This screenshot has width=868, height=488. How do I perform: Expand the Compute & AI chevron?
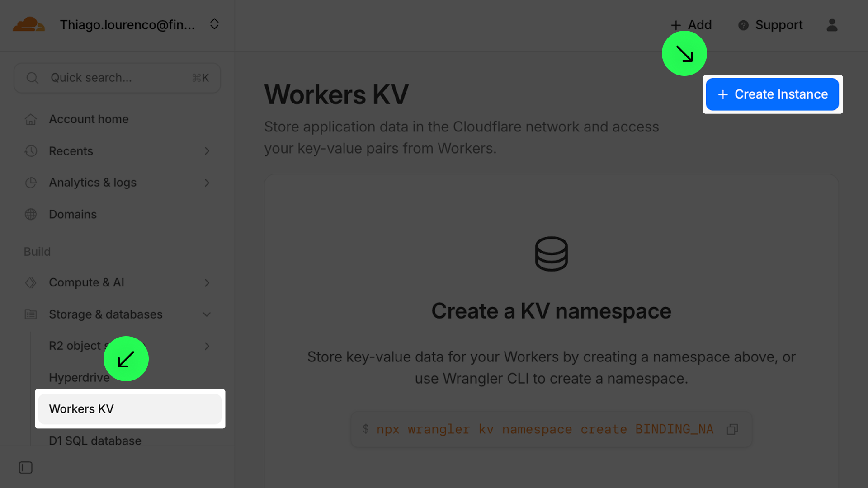coord(207,282)
